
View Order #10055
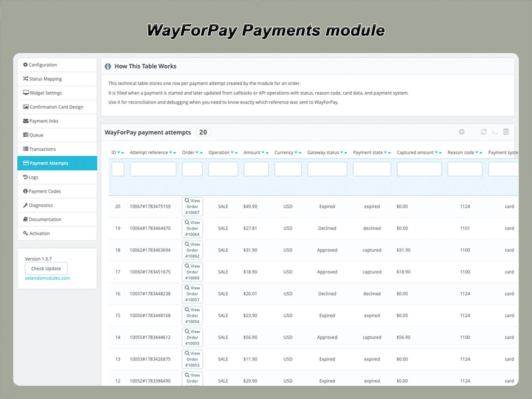click(x=192, y=338)
